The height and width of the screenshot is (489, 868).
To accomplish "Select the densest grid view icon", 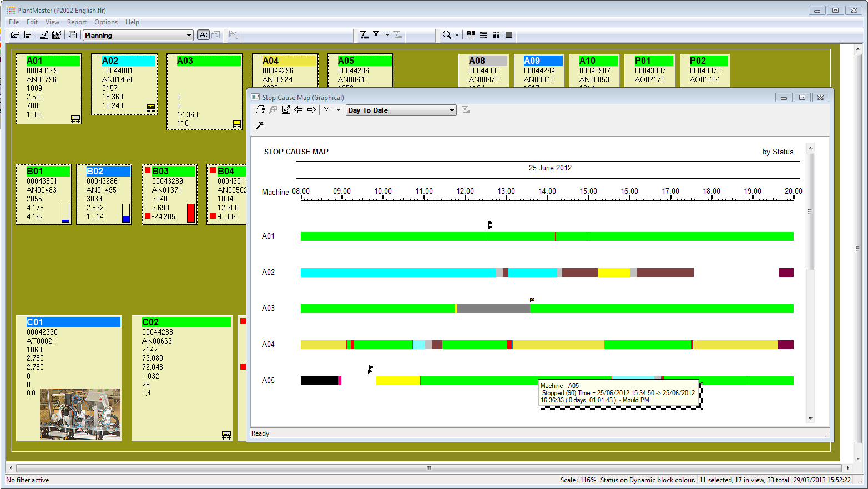I will pos(471,35).
